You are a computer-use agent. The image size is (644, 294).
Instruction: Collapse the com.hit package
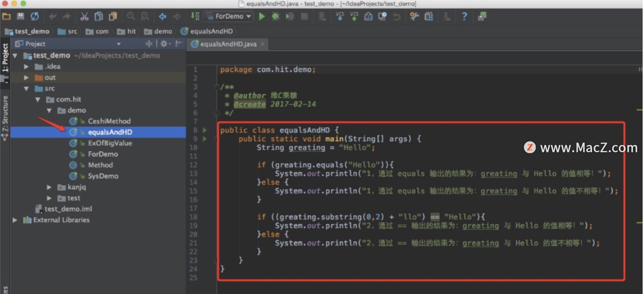(38, 100)
